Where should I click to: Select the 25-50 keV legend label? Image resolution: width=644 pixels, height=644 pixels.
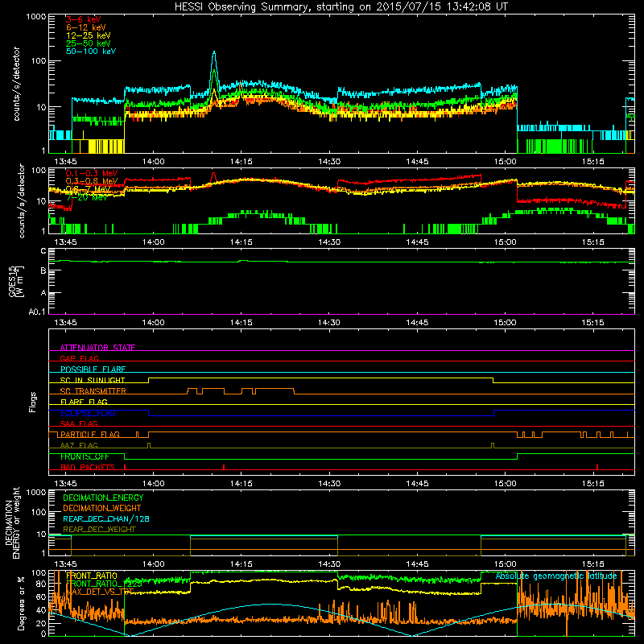pyautogui.click(x=89, y=43)
